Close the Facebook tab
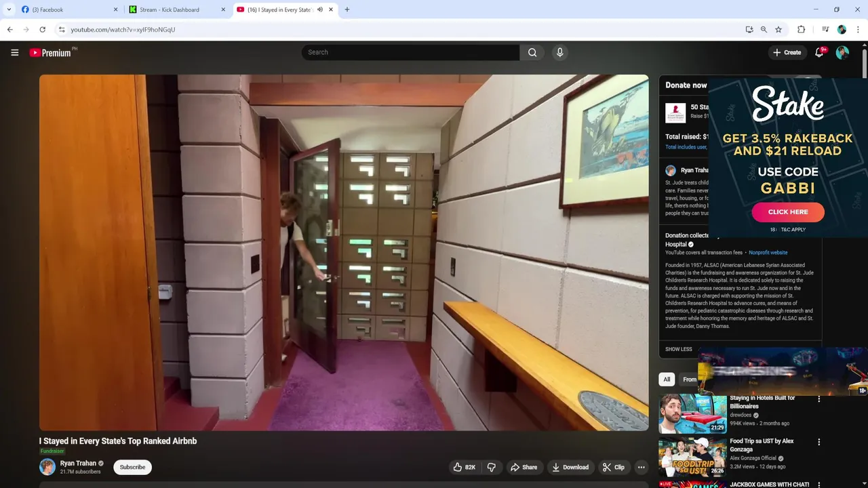Viewport: 868px width, 488px height. 115,9
